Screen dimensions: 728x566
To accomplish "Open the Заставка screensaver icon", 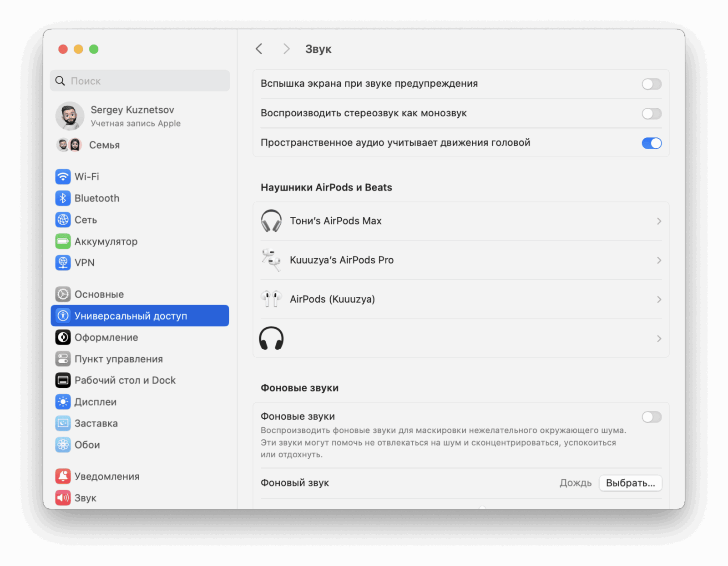I will (x=63, y=423).
